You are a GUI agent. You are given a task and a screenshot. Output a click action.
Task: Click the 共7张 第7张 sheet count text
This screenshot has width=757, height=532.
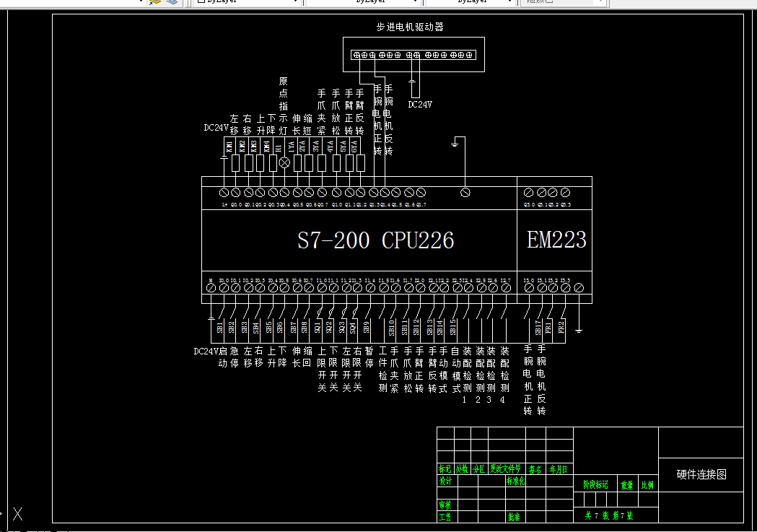point(609,515)
